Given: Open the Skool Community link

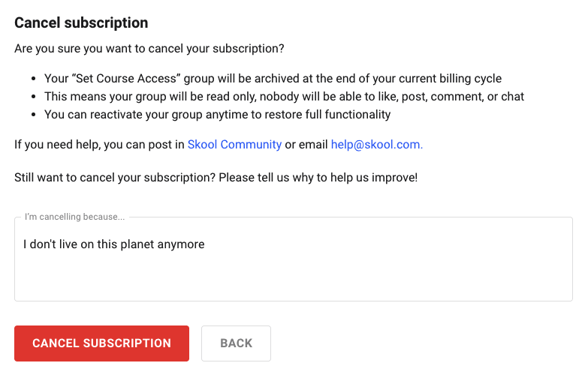Looking at the screenshot, I should [x=234, y=144].
